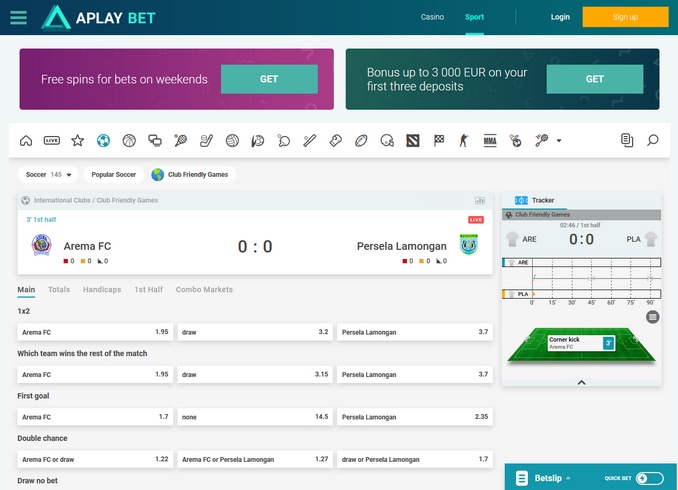Select the Dota 2 icon
This screenshot has height=490, width=678.
(x=413, y=141)
